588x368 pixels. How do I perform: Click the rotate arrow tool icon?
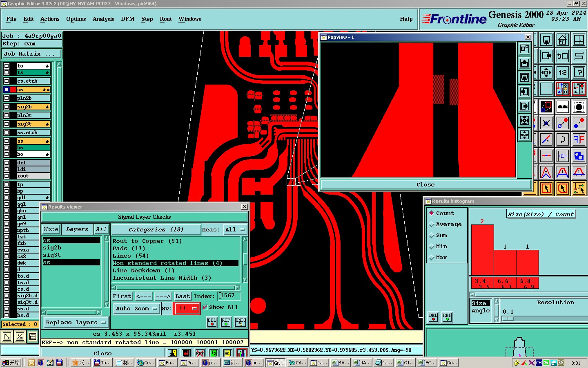[x=562, y=139]
